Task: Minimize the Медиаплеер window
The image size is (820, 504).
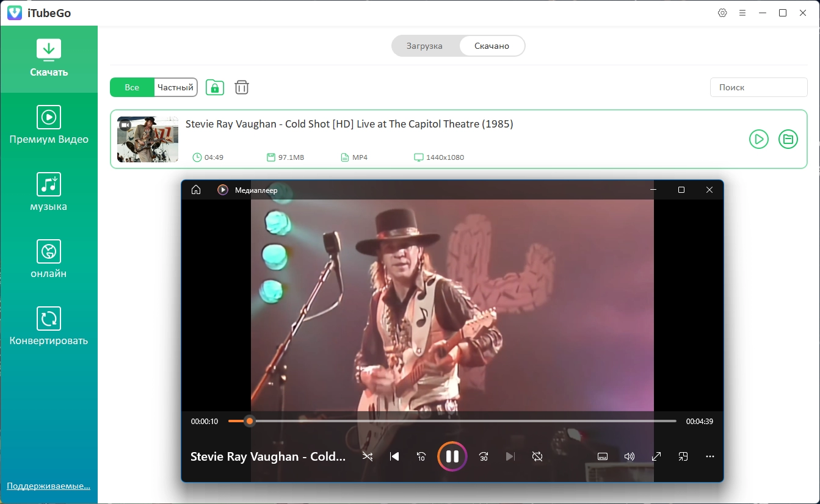Action: [x=653, y=190]
